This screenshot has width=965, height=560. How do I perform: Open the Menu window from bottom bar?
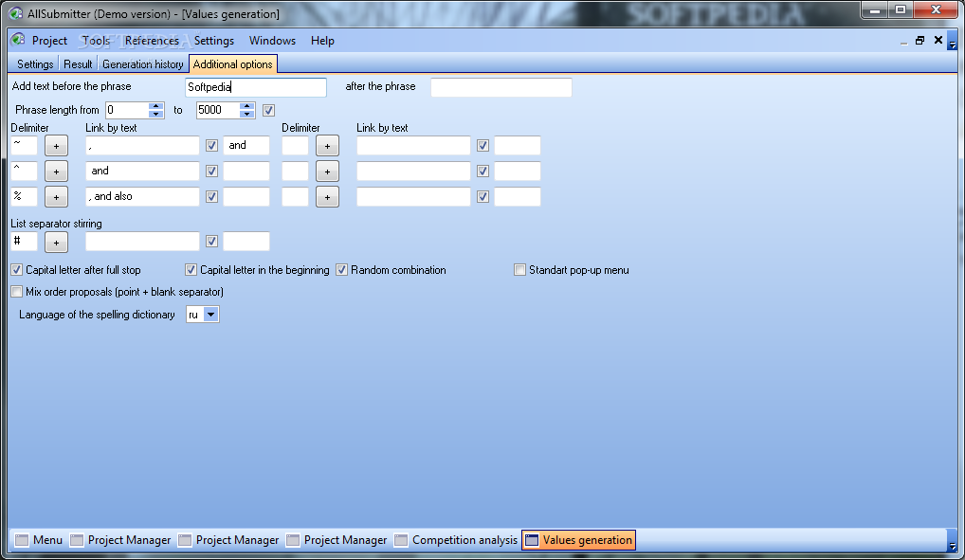39,540
